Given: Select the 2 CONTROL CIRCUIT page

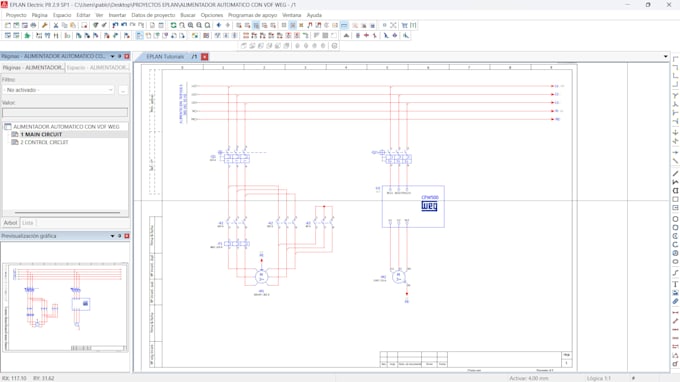Looking at the screenshot, I should point(44,142).
